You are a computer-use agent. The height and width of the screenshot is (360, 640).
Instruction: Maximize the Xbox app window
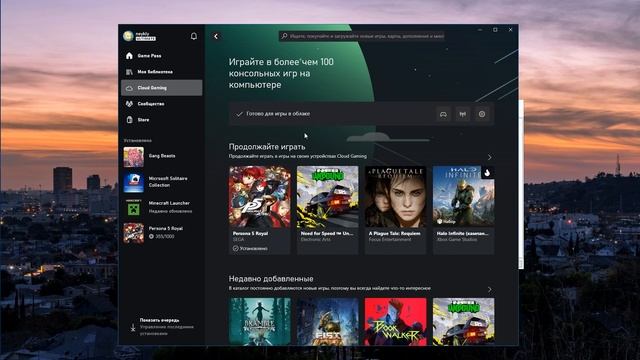pyautogui.click(x=495, y=30)
